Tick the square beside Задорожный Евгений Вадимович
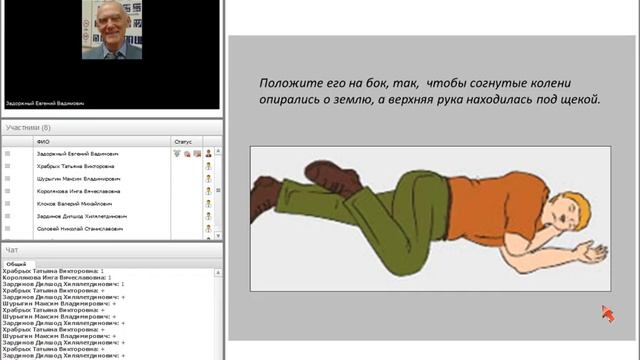 [7, 153]
